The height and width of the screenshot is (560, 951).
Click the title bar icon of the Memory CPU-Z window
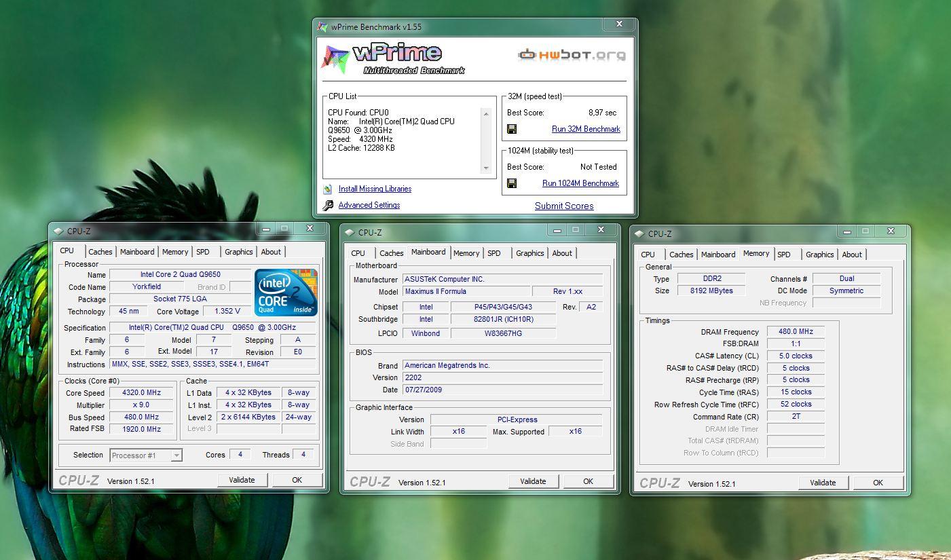pos(639,234)
